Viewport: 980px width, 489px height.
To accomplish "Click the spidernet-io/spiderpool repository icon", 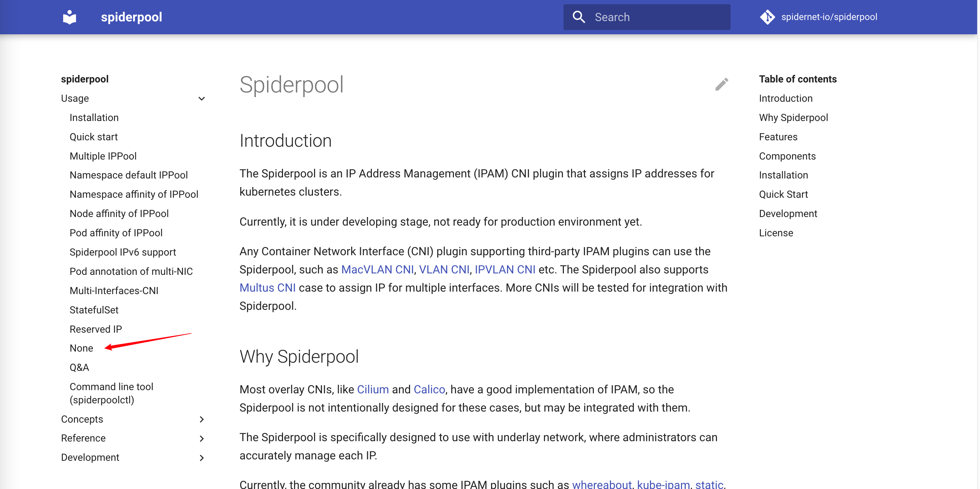I will pyautogui.click(x=768, y=17).
